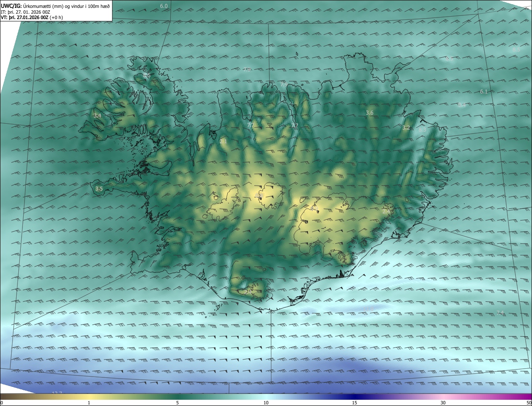The width and height of the screenshot is (532, 406).
Task: Click the 6.0 value label
Action: [164, 6]
